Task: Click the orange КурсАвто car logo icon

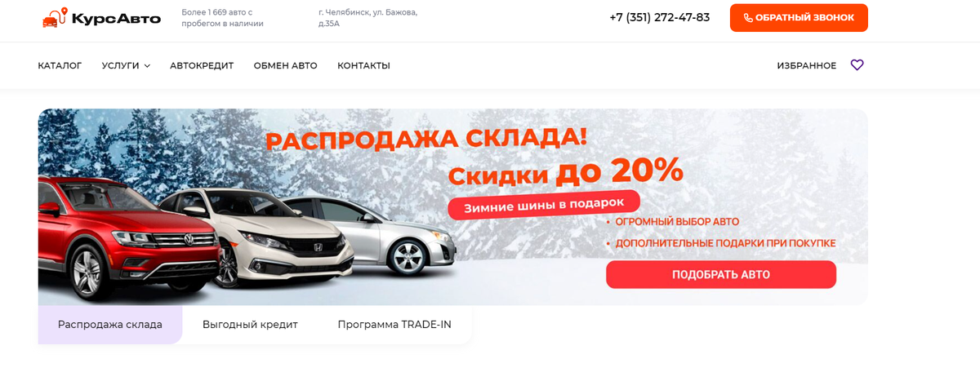Action: coord(56,17)
